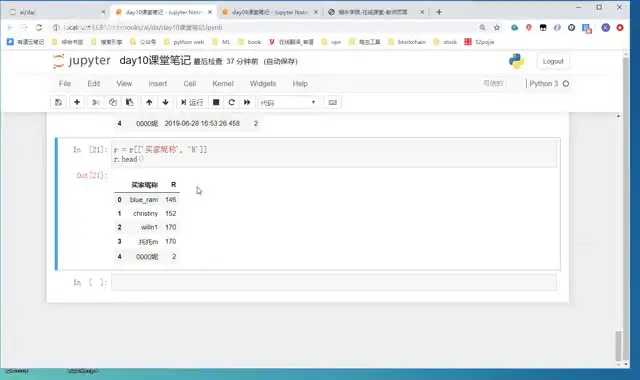Click the value 146 in R column
This screenshot has width=640, height=380.
point(171,200)
